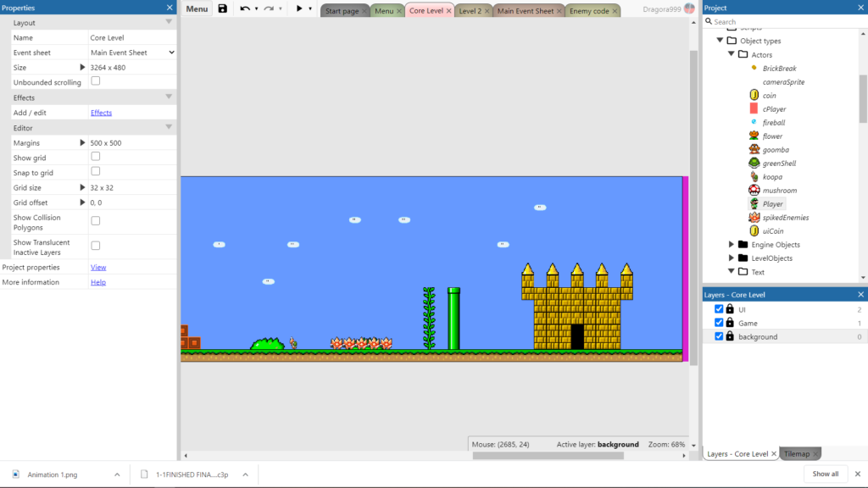Click the Redo arrow icon
This screenshot has width=868, height=488.
click(269, 8)
